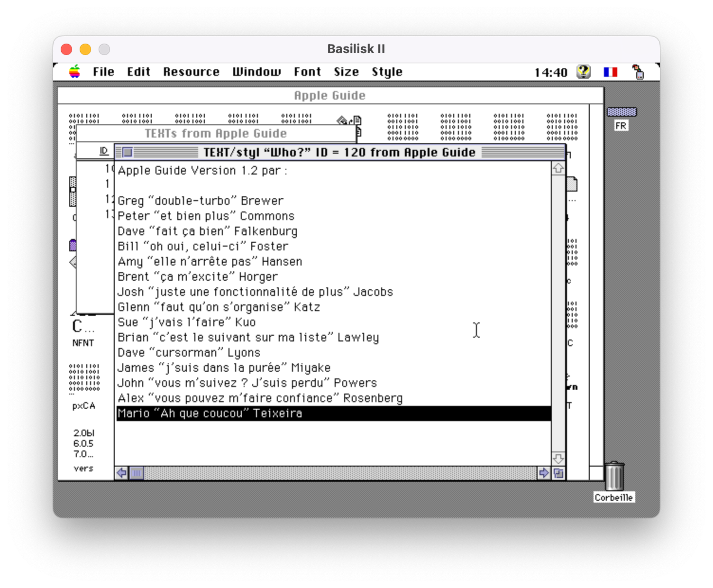Select the NFNT resource type icon

(83, 332)
